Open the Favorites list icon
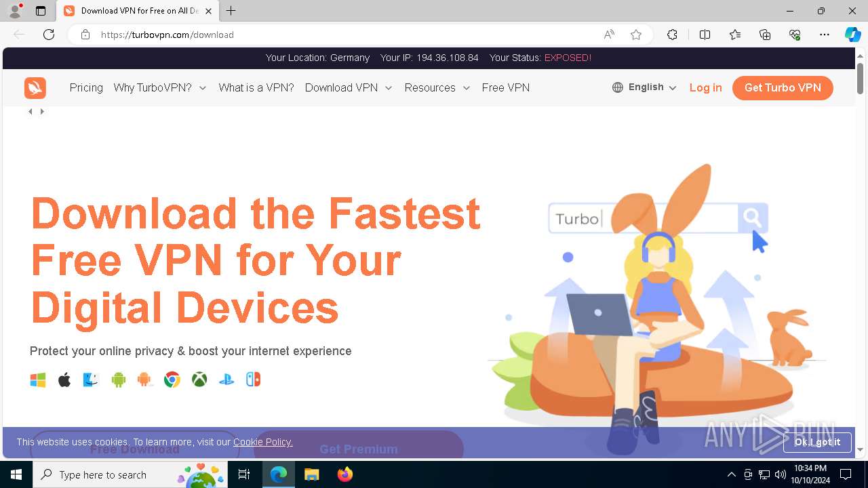Image resolution: width=868 pixels, height=488 pixels. [735, 35]
